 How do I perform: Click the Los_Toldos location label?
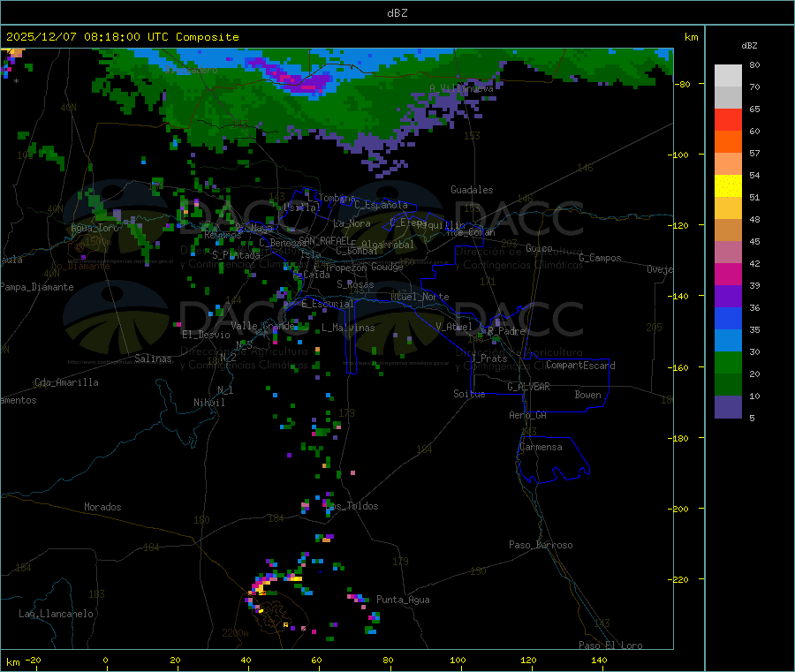352,506
